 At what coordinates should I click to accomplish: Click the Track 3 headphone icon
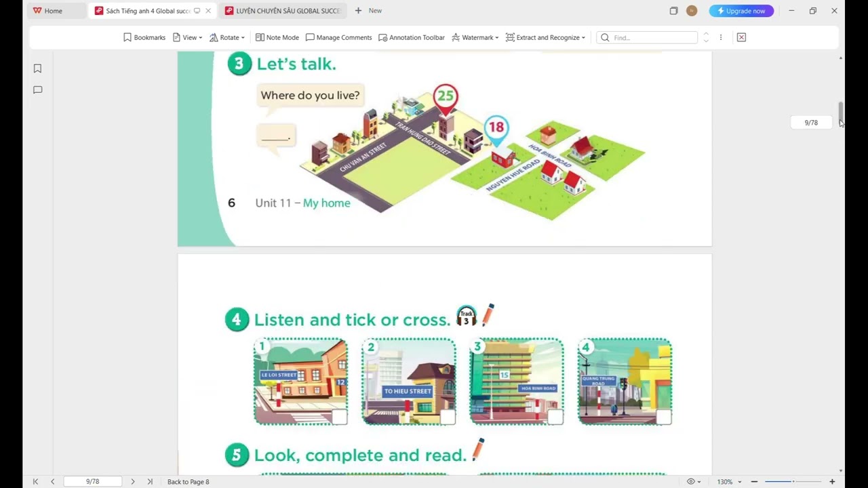467,316
